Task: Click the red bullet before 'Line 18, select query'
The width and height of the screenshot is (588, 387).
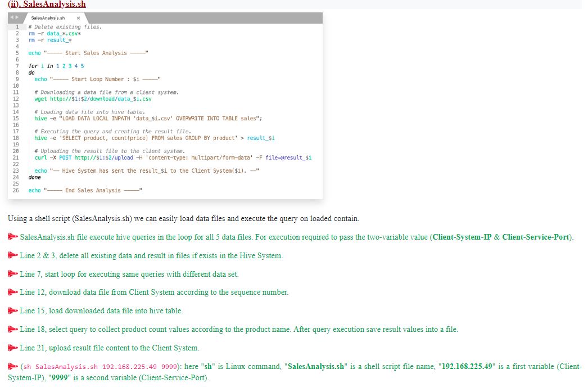Action: 13,330
